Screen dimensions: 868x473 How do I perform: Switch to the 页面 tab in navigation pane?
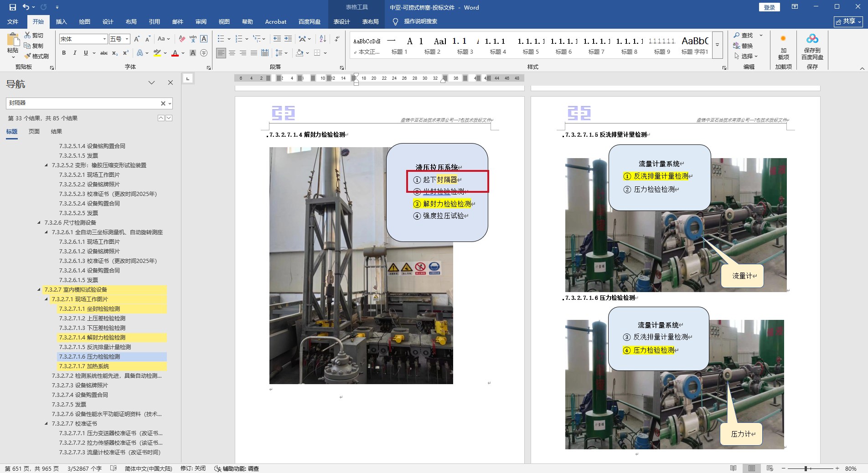click(34, 132)
